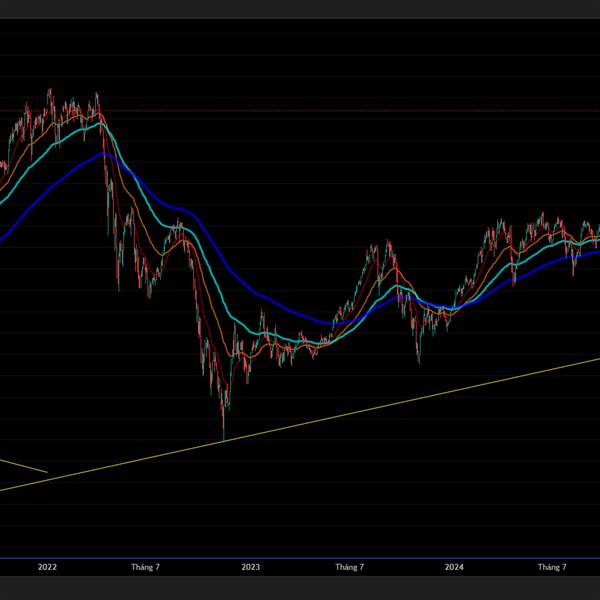Click Tháng 7 label between 2022 and 2023

click(x=145, y=567)
